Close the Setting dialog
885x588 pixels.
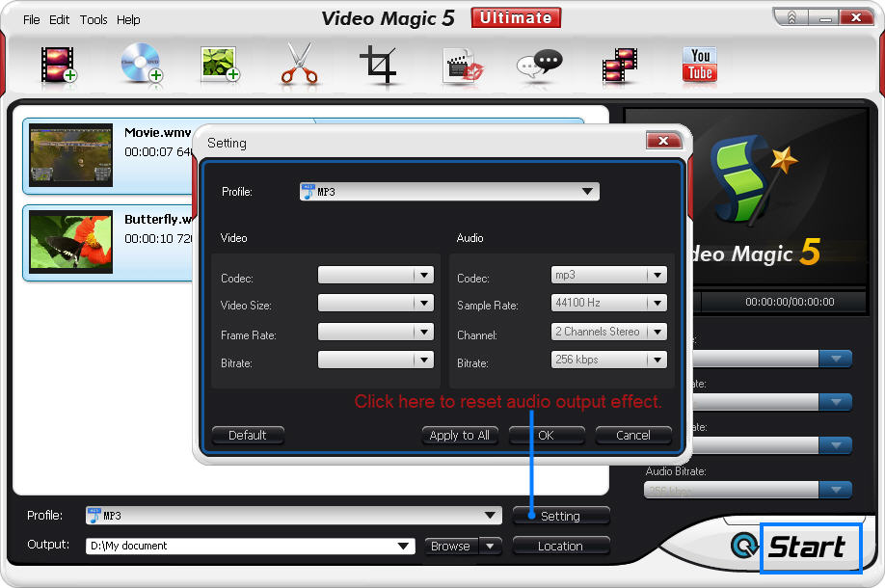point(663,141)
